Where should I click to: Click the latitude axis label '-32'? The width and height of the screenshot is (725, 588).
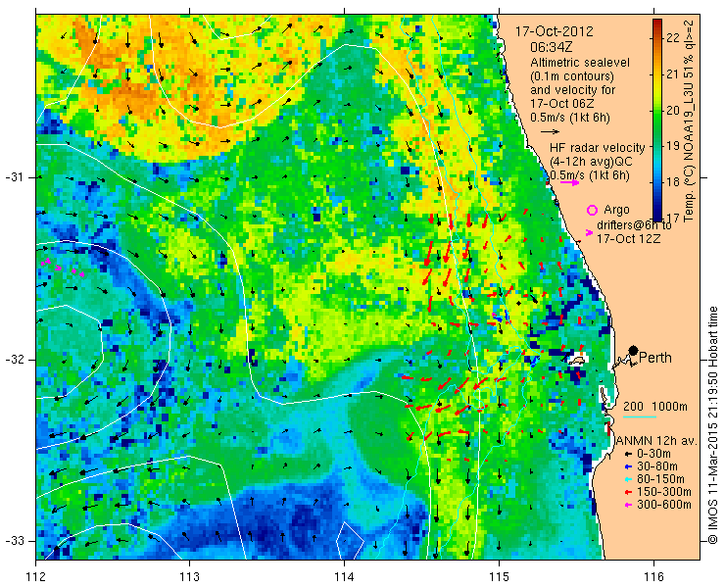(15, 360)
